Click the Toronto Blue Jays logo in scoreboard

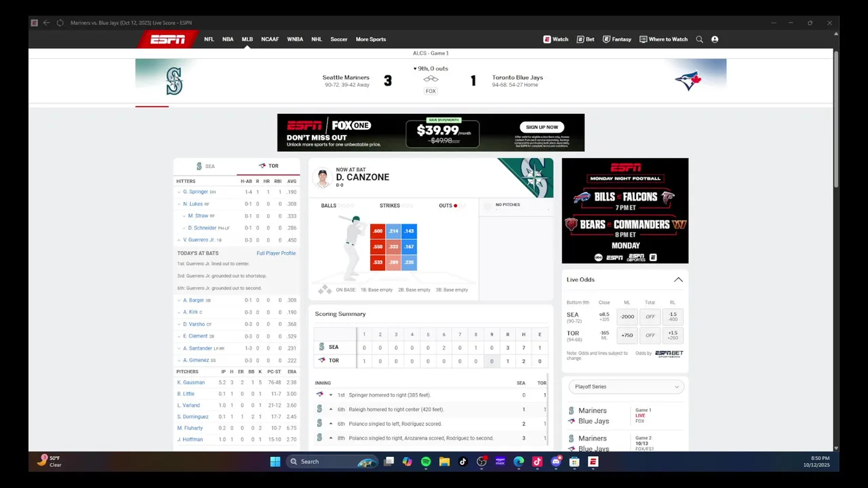pyautogui.click(x=688, y=81)
